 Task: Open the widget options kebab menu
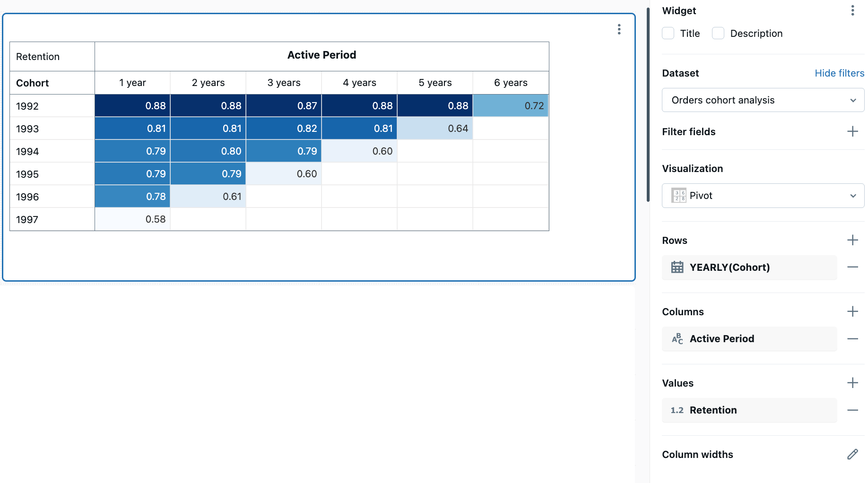(x=853, y=10)
